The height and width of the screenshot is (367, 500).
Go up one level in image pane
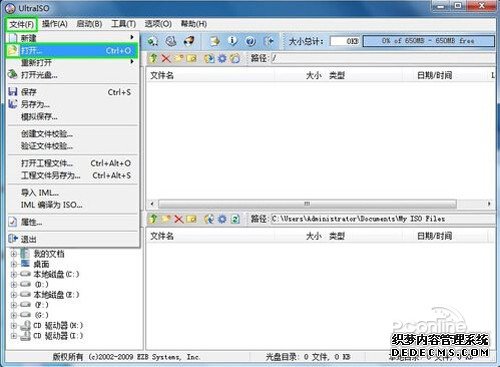(153, 58)
